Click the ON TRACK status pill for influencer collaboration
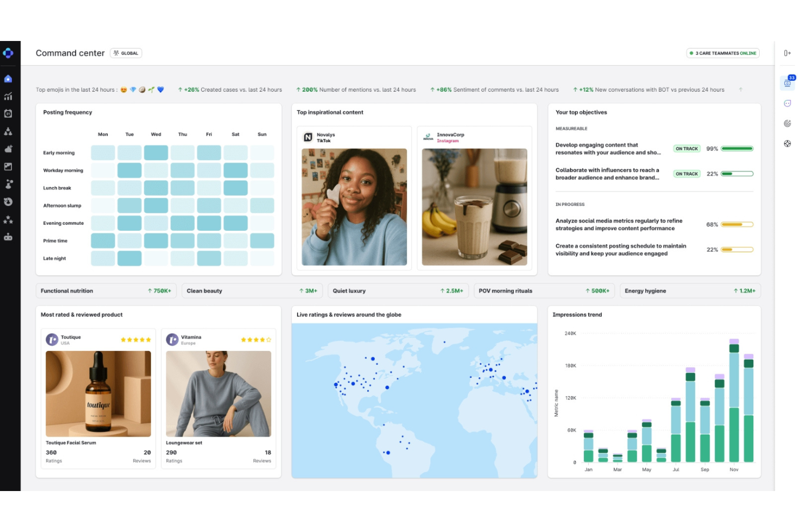Image resolution: width=798 pixels, height=532 pixels. pyautogui.click(x=686, y=174)
